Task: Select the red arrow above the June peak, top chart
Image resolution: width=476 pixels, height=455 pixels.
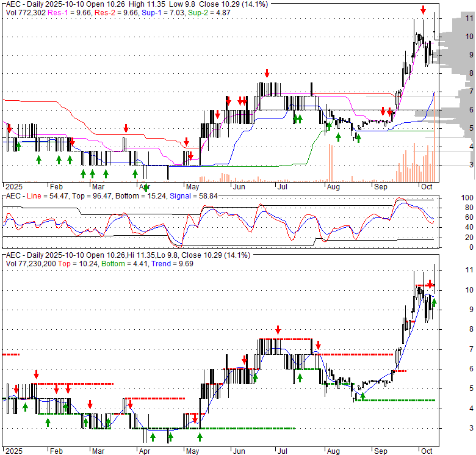Action: coord(267,73)
